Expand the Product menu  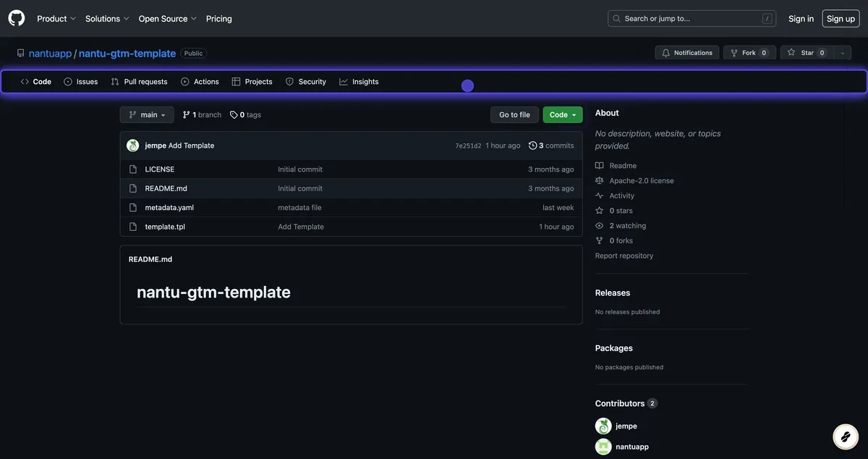[x=56, y=19]
